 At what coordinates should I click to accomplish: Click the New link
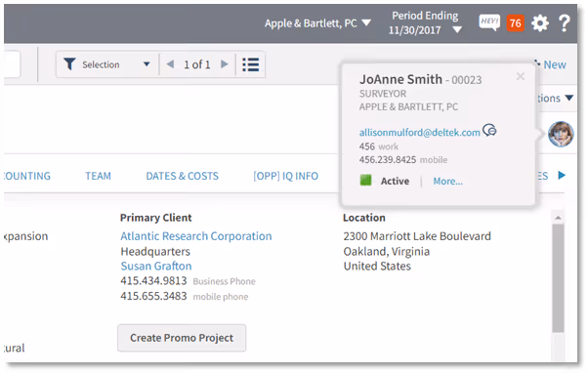click(555, 64)
